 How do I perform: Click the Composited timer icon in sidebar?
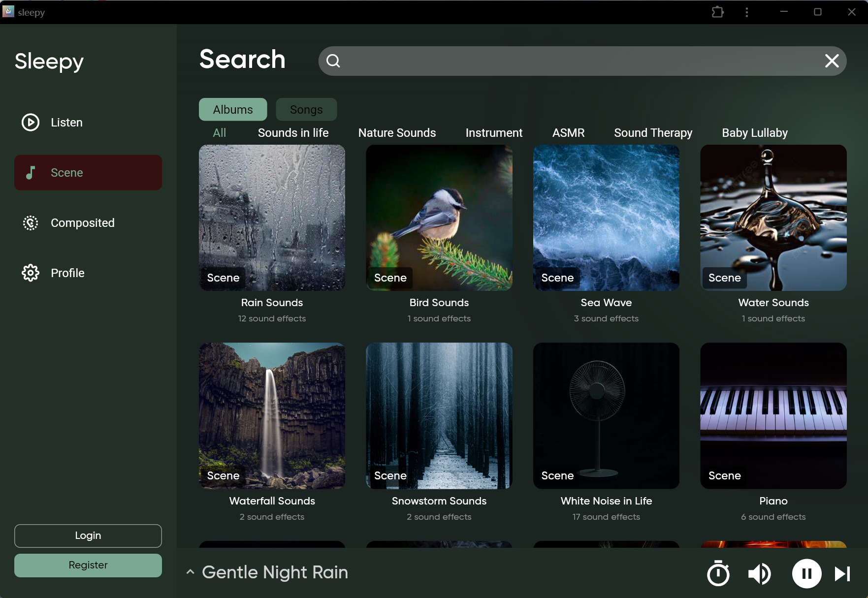[x=30, y=223]
